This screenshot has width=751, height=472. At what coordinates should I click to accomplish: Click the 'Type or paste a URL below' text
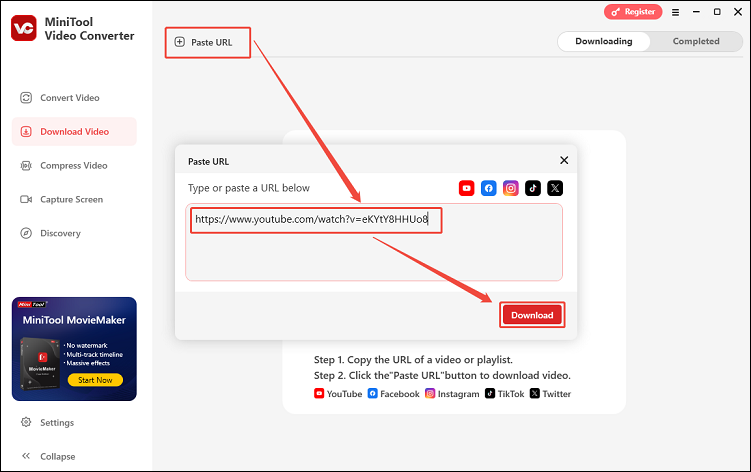(x=249, y=188)
